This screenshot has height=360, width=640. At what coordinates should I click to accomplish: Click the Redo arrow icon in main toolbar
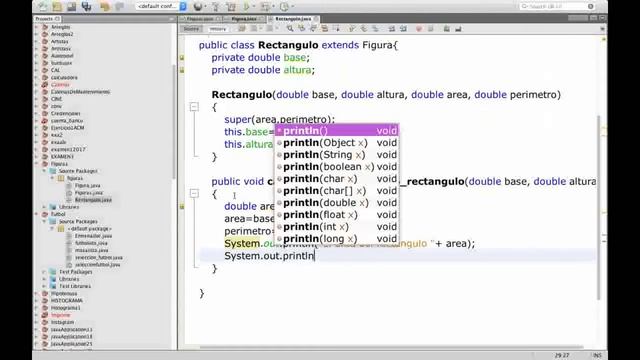pyautogui.click(x=120, y=7)
